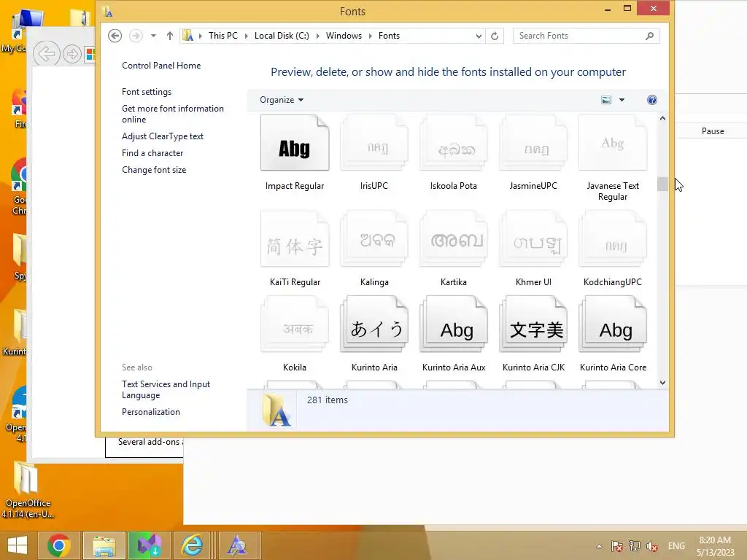Click Fonts in the breadcrumb path
The image size is (747, 560).
pyautogui.click(x=389, y=36)
